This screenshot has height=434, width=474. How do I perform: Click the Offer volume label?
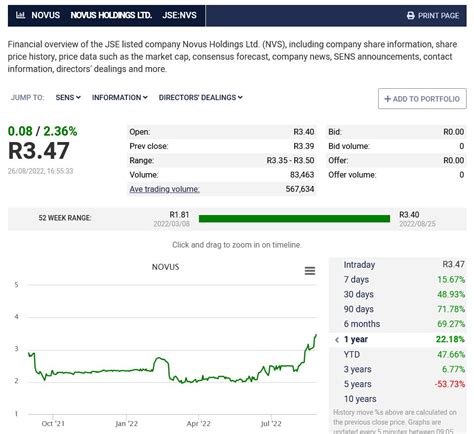tap(352, 175)
